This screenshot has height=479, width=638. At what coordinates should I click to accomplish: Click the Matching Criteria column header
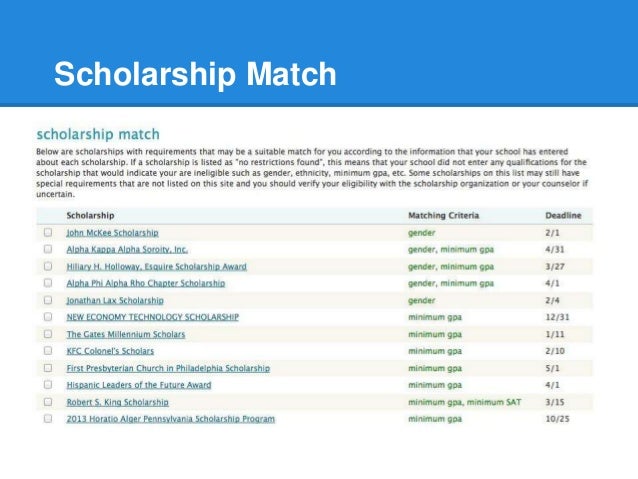tap(444, 215)
